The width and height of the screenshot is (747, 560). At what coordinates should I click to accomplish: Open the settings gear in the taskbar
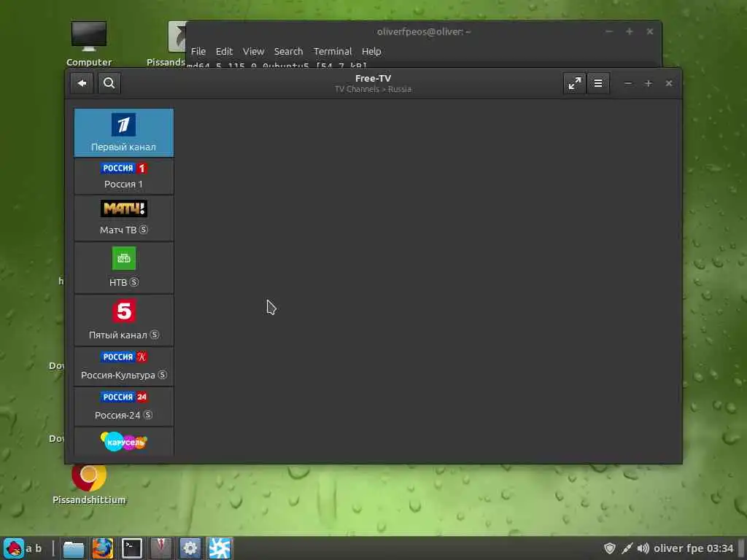click(190, 548)
